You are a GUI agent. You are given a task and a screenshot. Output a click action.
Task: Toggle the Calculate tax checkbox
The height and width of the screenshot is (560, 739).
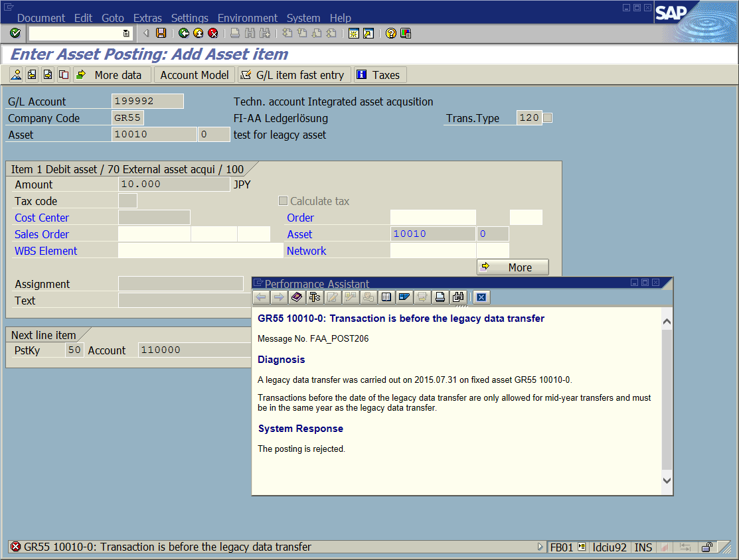click(283, 200)
